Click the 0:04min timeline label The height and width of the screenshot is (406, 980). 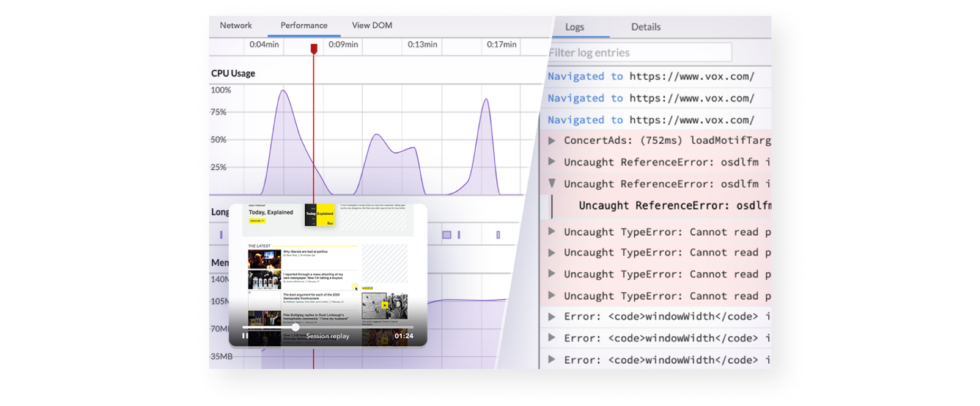pyautogui.click(x=264, y=44)
